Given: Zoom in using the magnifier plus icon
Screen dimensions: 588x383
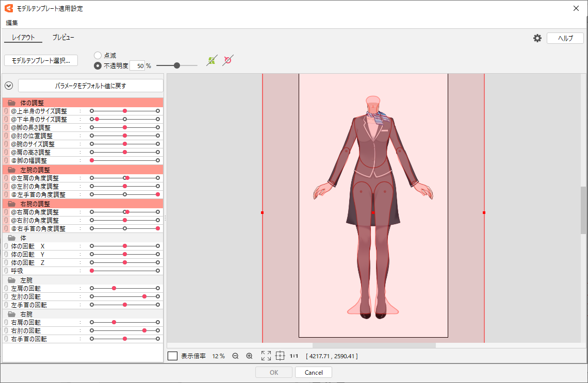Looking at the screenshot, I should (x=249, y=355).
